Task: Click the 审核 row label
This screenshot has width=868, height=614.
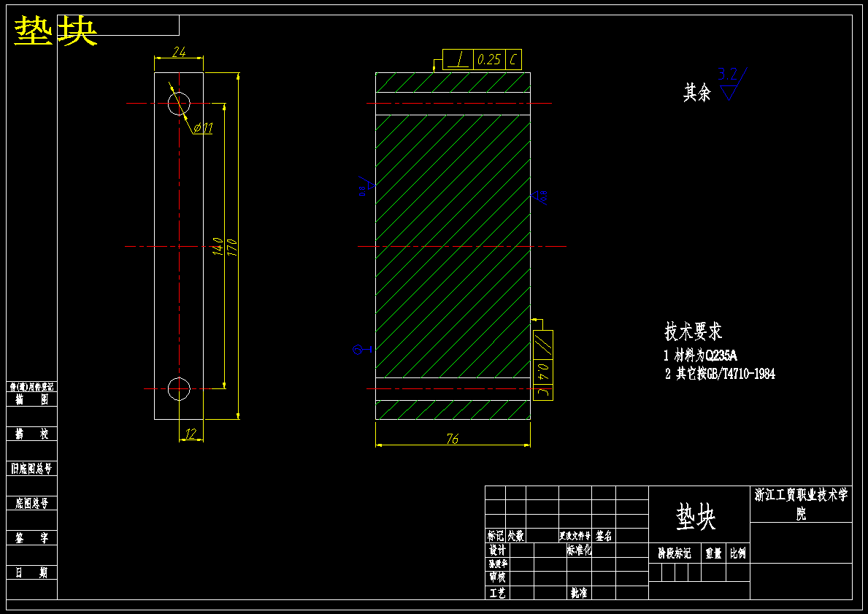Action: click(x=497, y=577)
